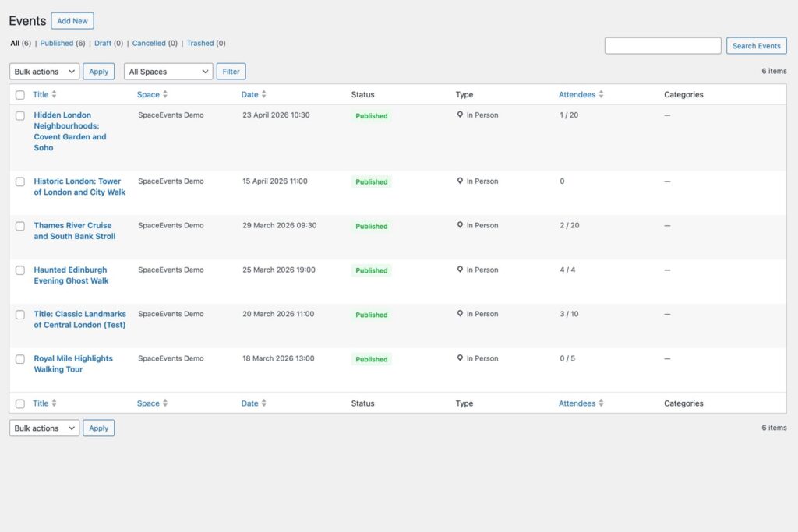Screen dimensions: 798x532
Task: Click location pin icon for Haunted Edinburgh row
Action: point(460,270)
